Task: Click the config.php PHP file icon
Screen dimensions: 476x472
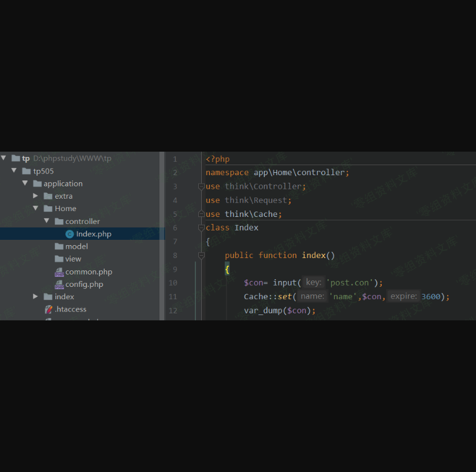Action: coord(59,284)
